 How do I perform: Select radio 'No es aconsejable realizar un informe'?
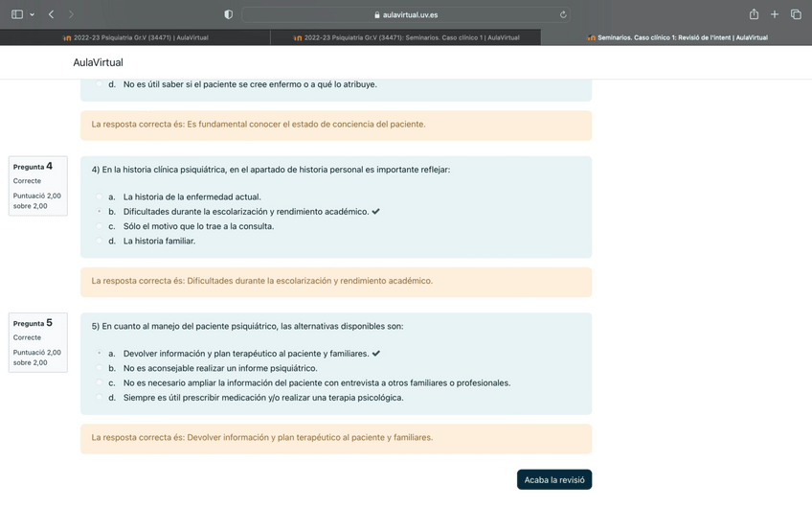100,368
